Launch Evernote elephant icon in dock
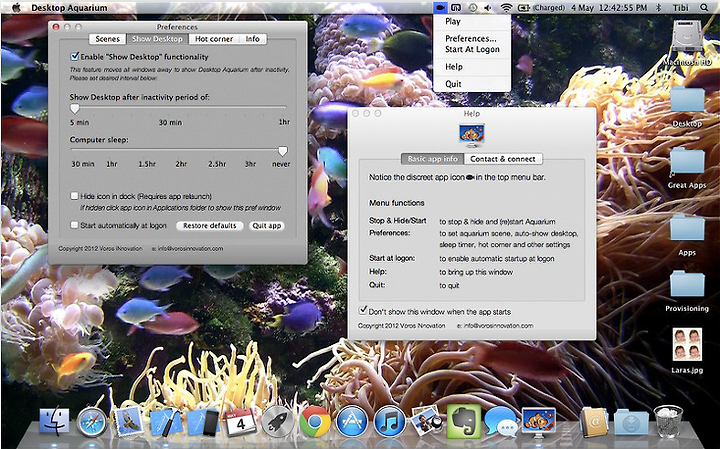Image resolution: width=720 pixels, height=449 pixels. click(463, 421)
